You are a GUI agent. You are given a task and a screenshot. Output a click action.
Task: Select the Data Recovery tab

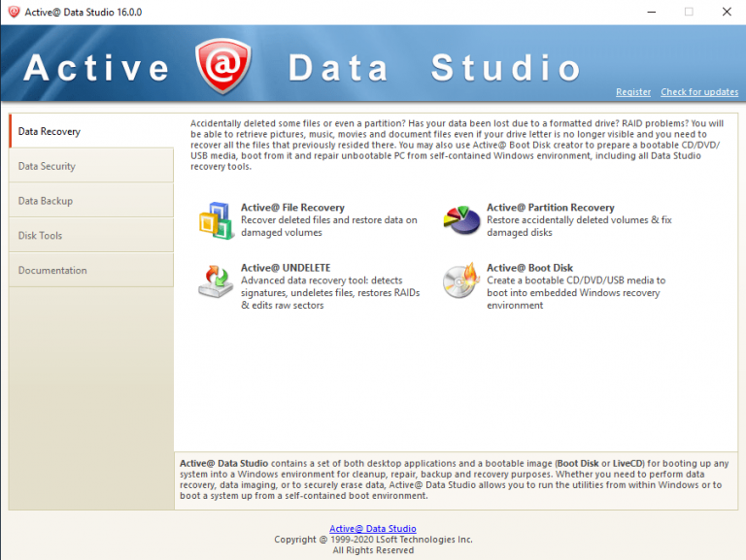click(91, 131)
